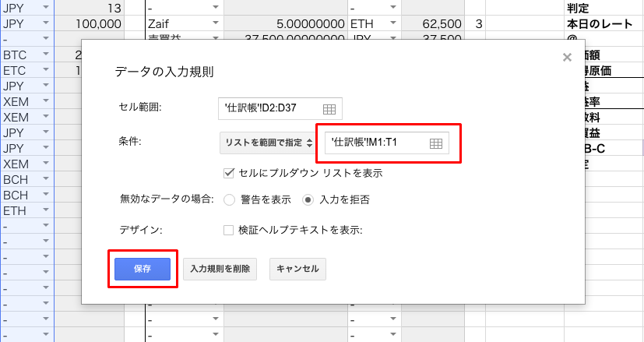Viewport: 644px width, 342px height.
Task: Click 入力規則を削除 button
Action: (220, 269)
